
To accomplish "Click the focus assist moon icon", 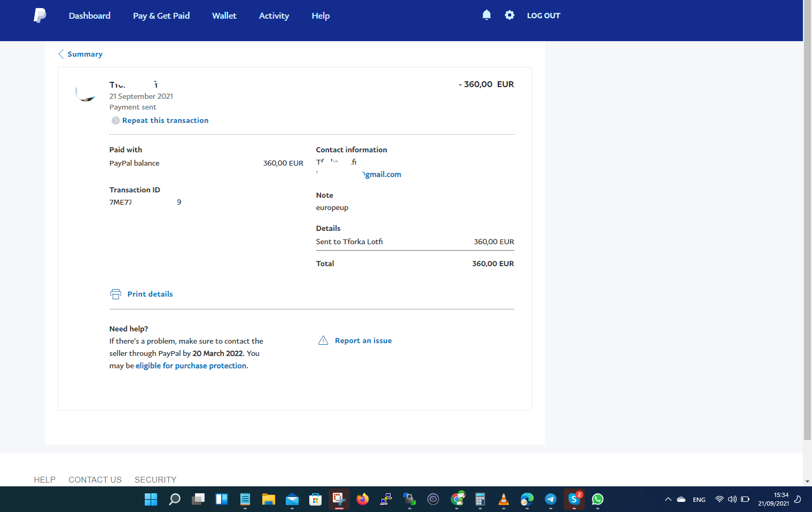I will click(x=798, y=499).
